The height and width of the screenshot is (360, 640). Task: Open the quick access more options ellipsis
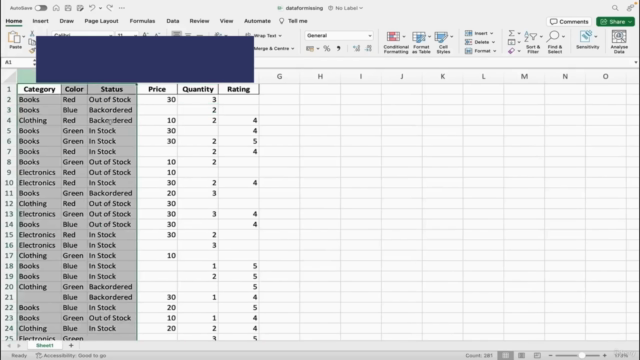pyautogui.click(x=122, y=8)
